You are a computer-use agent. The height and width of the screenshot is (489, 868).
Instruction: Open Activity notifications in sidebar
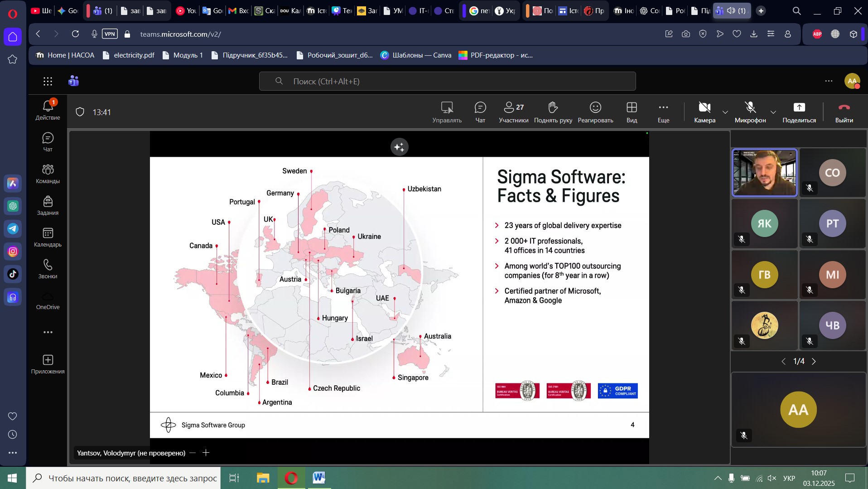[48, 110]
